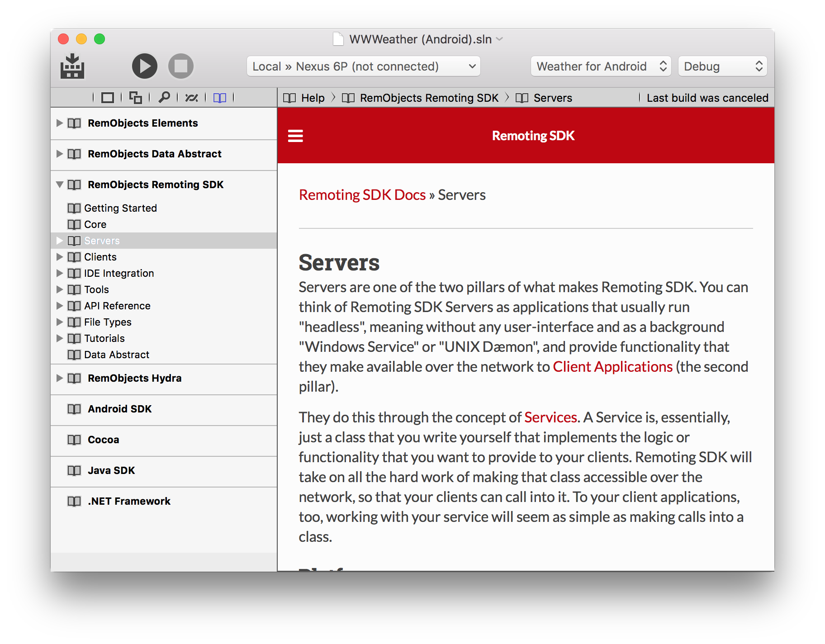Open the Getting Started topic
825x644 pixels.
120,208
